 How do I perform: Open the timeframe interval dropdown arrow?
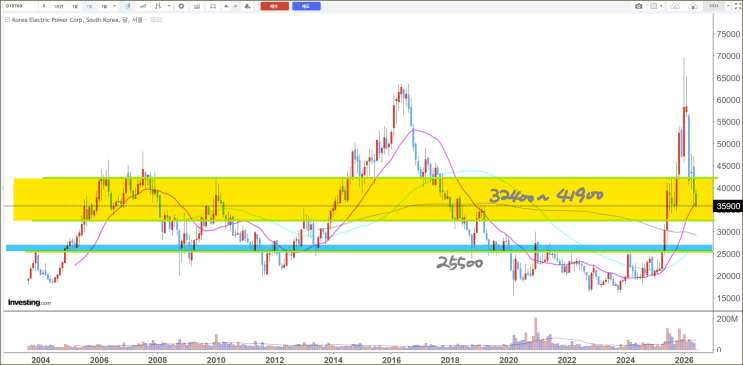point(115,6)
